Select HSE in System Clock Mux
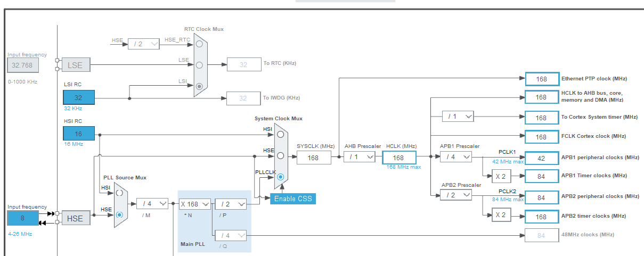Screen dimensions: 644x256 point(280,155)
